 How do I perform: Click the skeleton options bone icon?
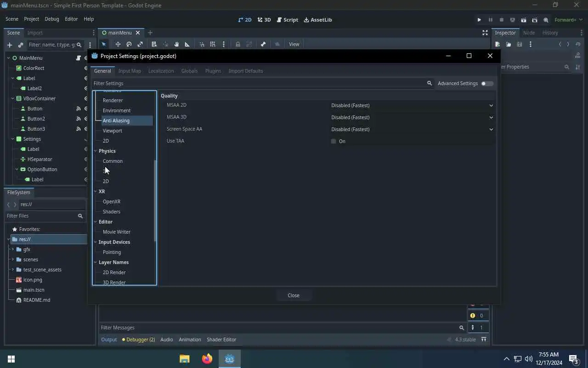(x=263, y=44)
